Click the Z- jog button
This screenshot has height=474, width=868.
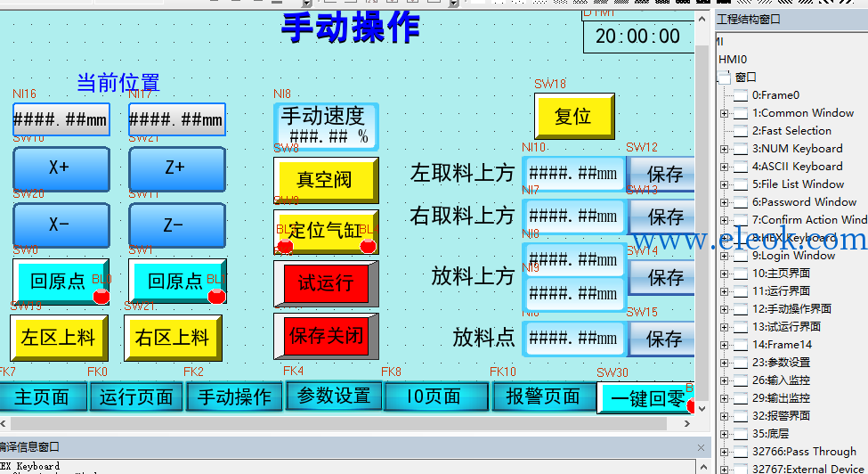[177, 225]
